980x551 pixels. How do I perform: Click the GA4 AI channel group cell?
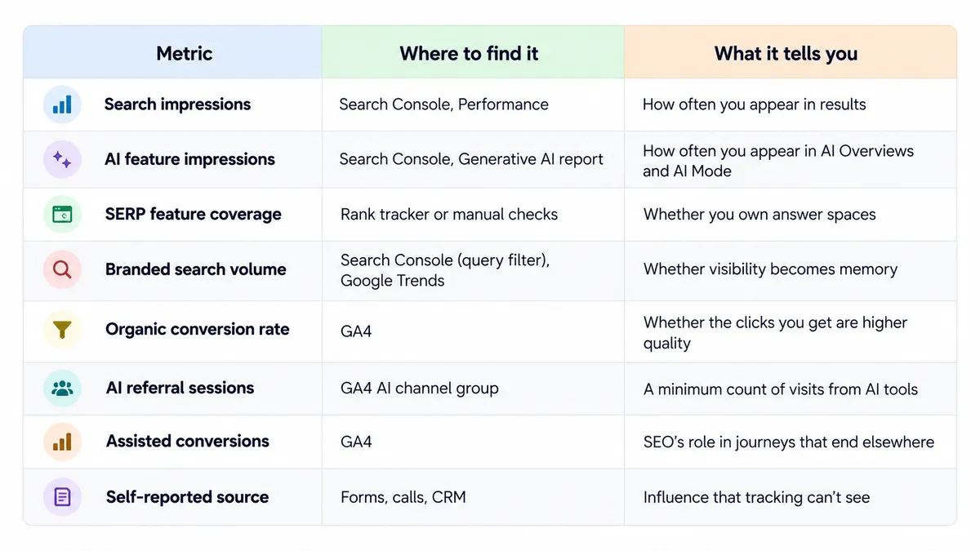pos(419,388)
